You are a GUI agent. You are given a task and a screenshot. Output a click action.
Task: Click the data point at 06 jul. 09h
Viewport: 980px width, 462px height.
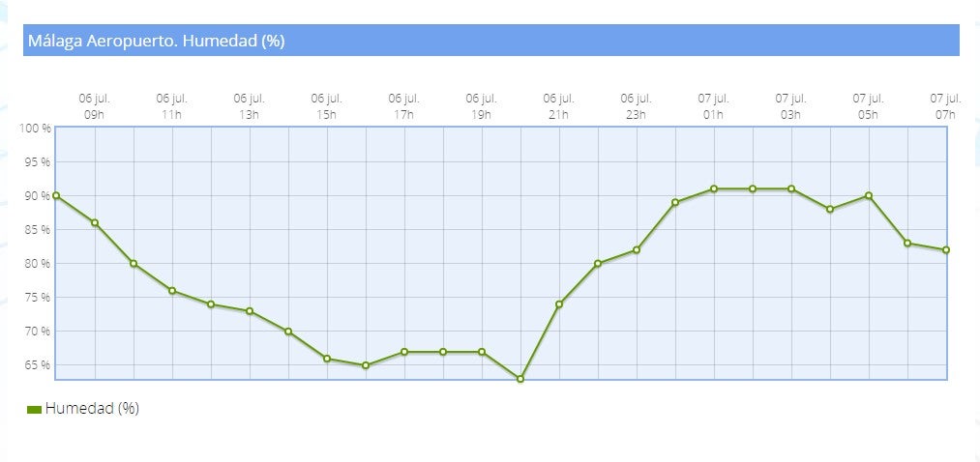coord(95,223)
